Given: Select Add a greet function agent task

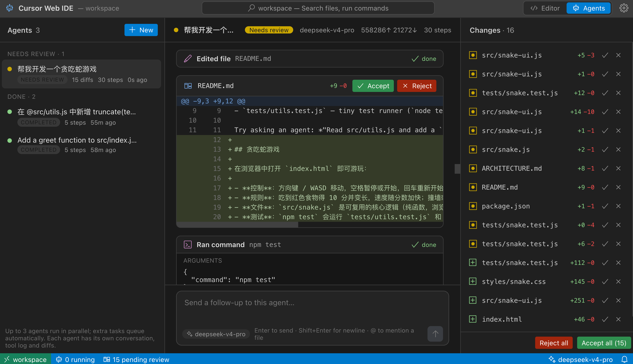Looking at the screenshot, I should (x=82, y=145).
